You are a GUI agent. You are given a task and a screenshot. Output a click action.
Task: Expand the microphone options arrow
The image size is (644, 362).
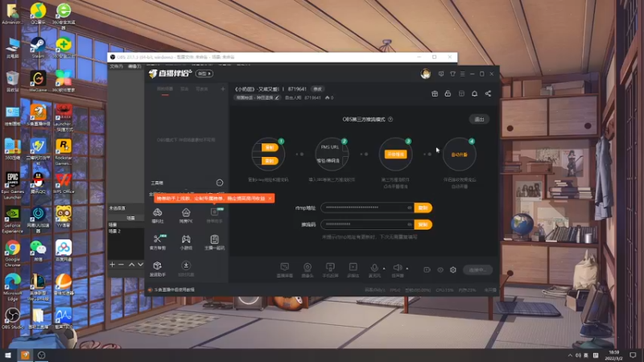[x=384, y=269]
